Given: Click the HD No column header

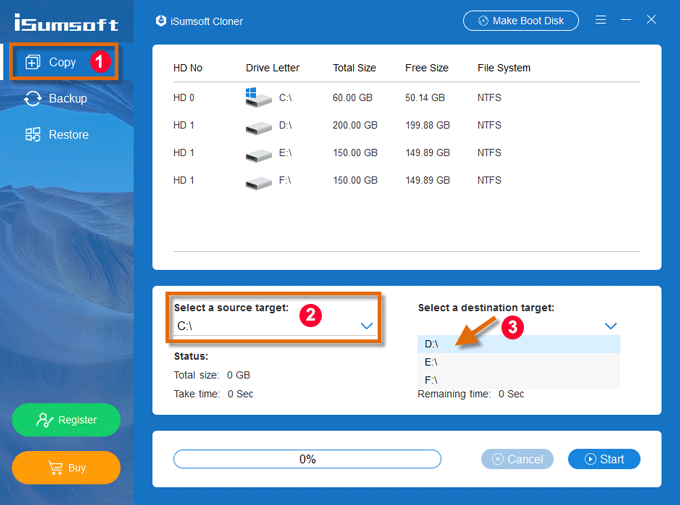Looking at the screenshot, I should tap(188, 68).
